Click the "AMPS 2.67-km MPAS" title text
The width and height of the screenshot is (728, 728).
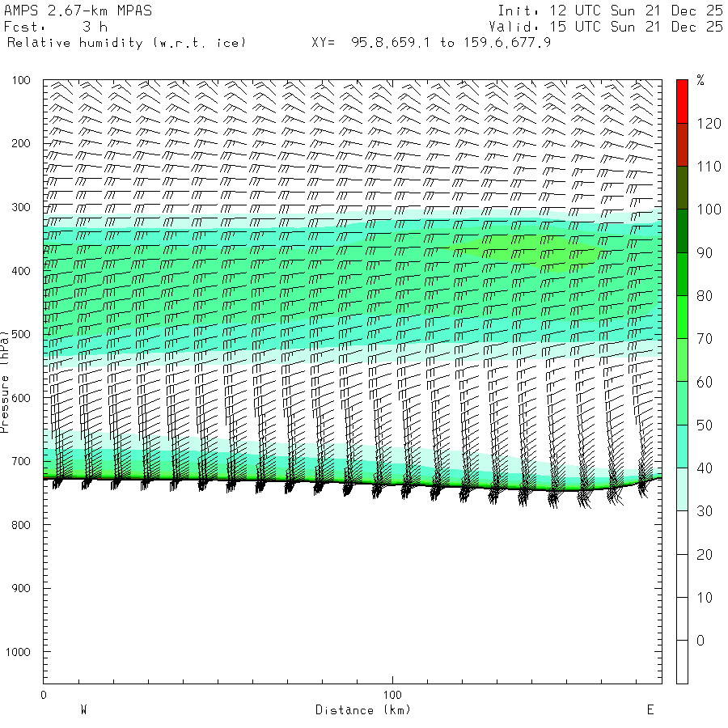pos(78,11)
